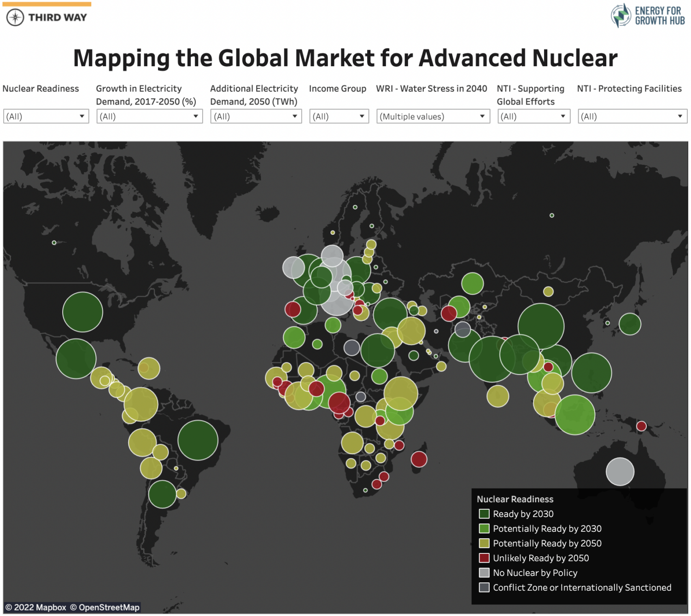691x616 pixels.
Task: Expand the Income Group dropdown
Action: pos(339,116)
